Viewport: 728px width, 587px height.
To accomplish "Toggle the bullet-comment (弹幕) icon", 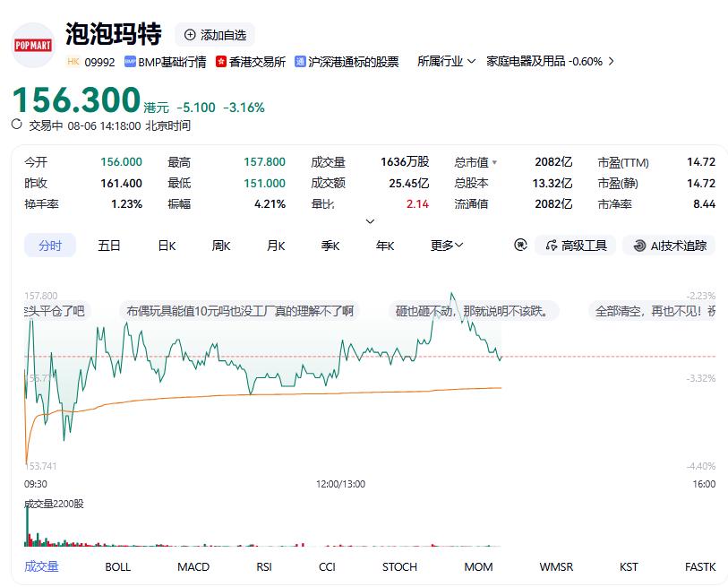I will [520, 245].
